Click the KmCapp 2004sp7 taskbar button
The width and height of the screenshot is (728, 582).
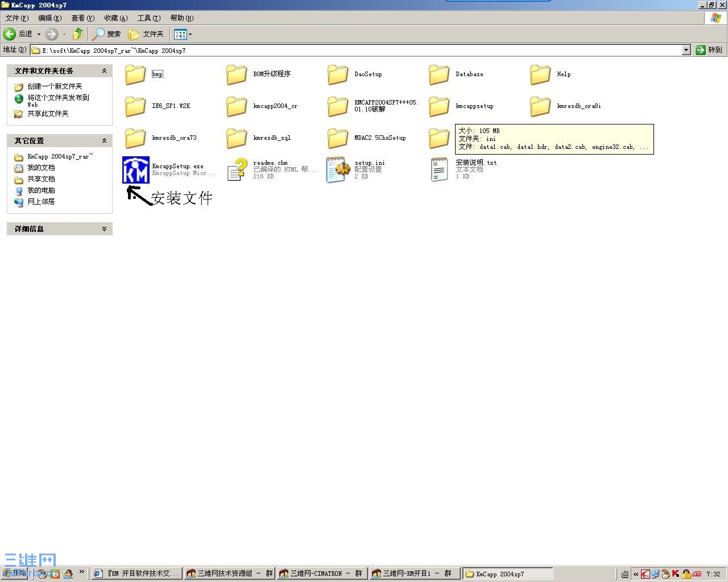coord(507,574)
